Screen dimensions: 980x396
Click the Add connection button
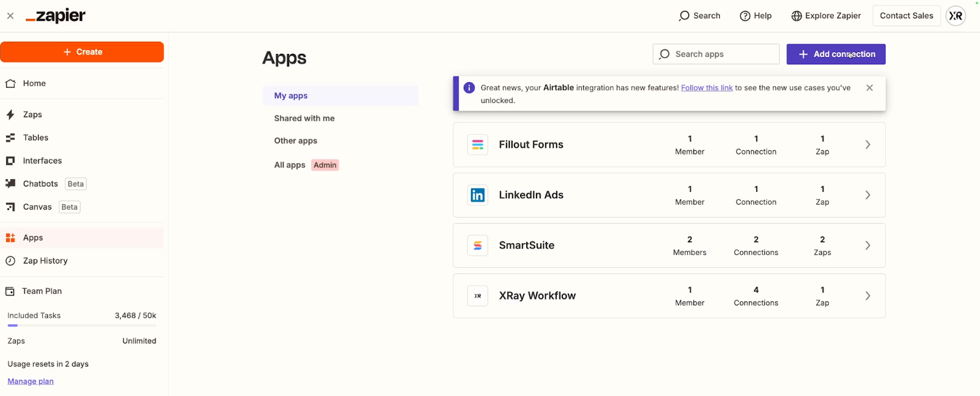point(836,54)
